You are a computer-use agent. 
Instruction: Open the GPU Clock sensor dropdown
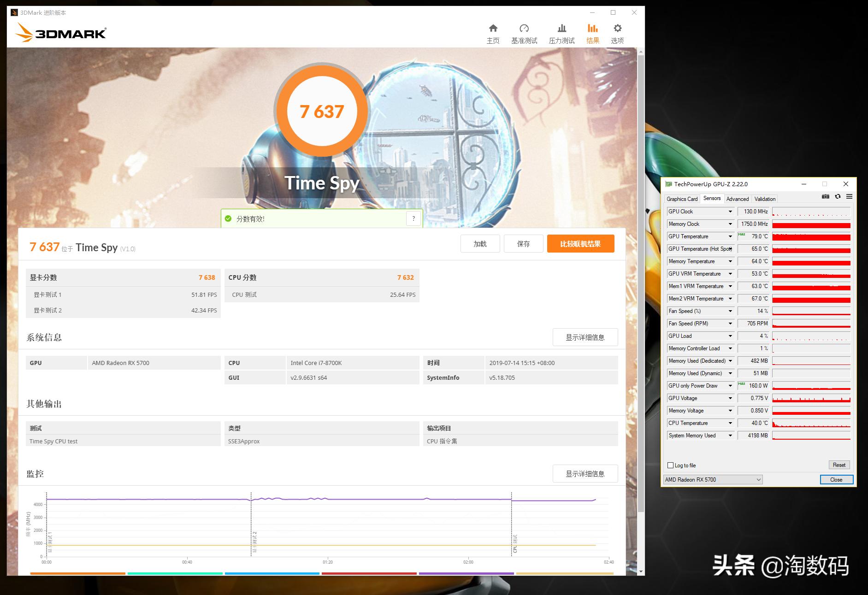730,211
